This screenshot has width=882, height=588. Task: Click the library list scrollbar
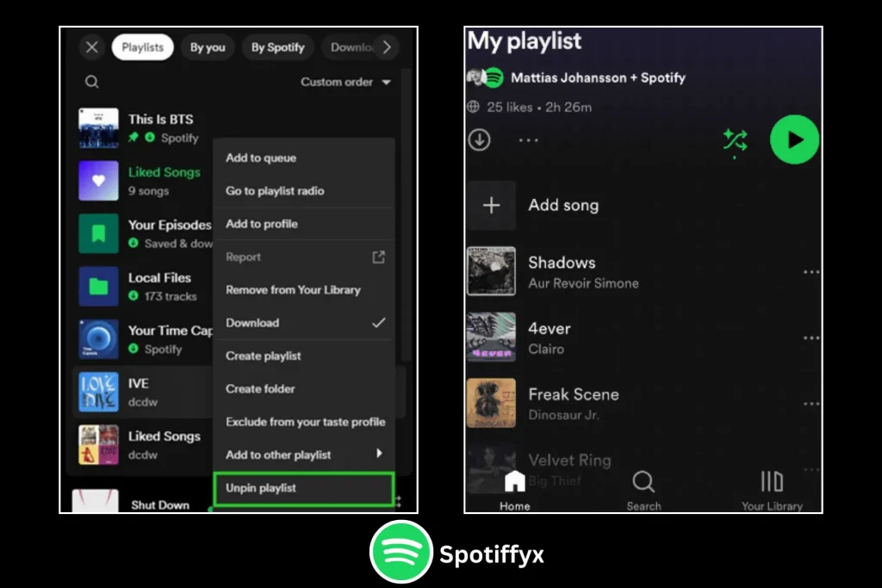(x=407, y=214)
